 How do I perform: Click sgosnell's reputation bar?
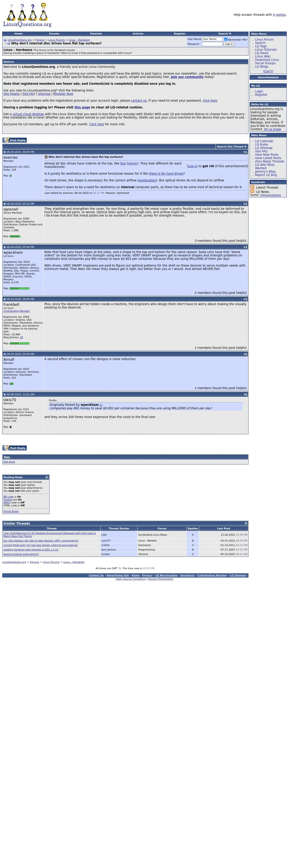pyautogui.click(x=15, y=236)
